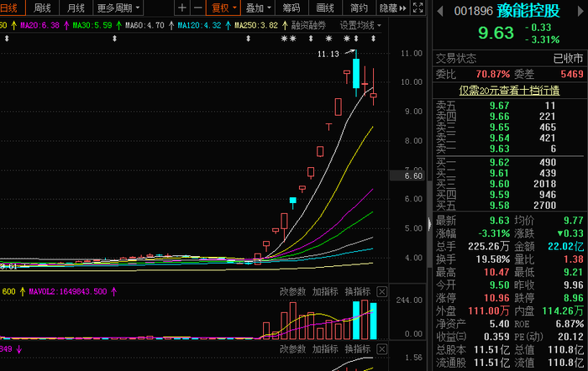Screen dimensions: 588x371
Task: Select the 买四 bid price 9.59
Action: [499, 195]
